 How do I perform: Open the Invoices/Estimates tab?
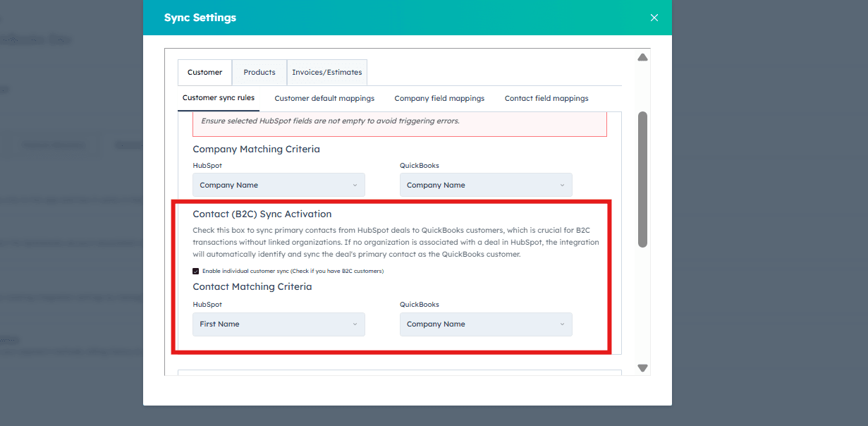coord(327,72)
